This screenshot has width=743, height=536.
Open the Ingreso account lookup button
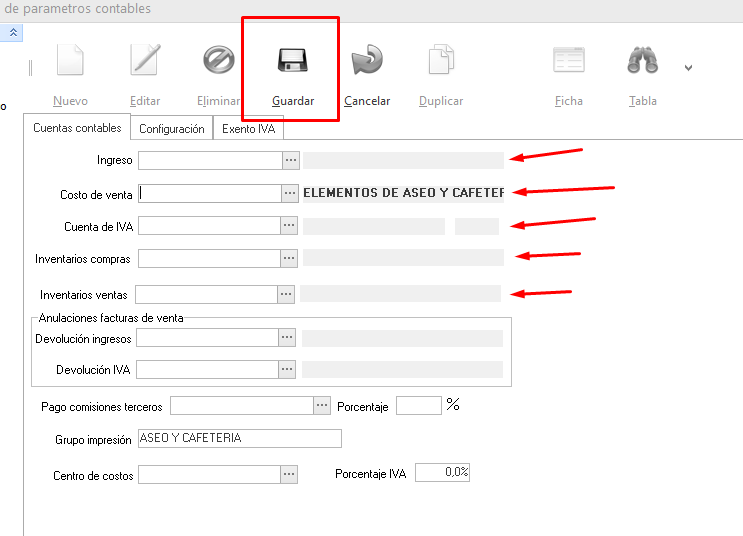tap(290, 160)
